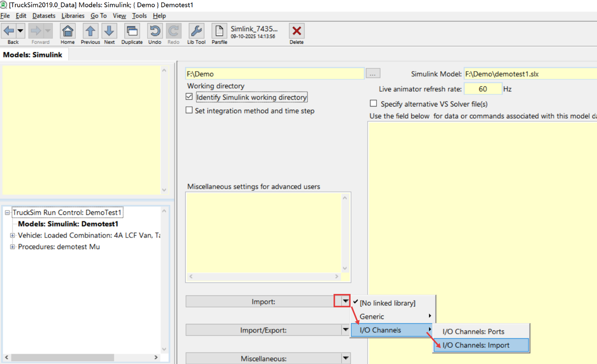This screenshot has height=364, width=597.
Task: Click the tree panel horizontal scrollbar thumb
Action: tap(62, 358)
